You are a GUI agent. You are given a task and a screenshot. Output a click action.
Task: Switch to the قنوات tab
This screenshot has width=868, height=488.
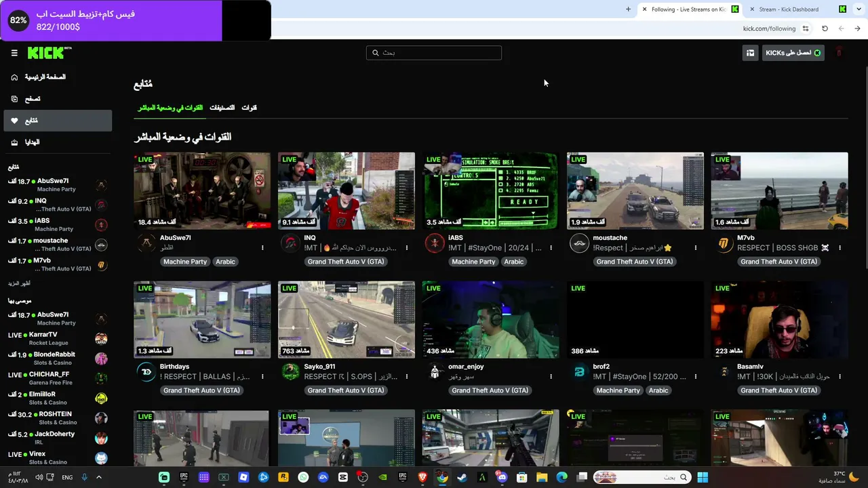250,108
